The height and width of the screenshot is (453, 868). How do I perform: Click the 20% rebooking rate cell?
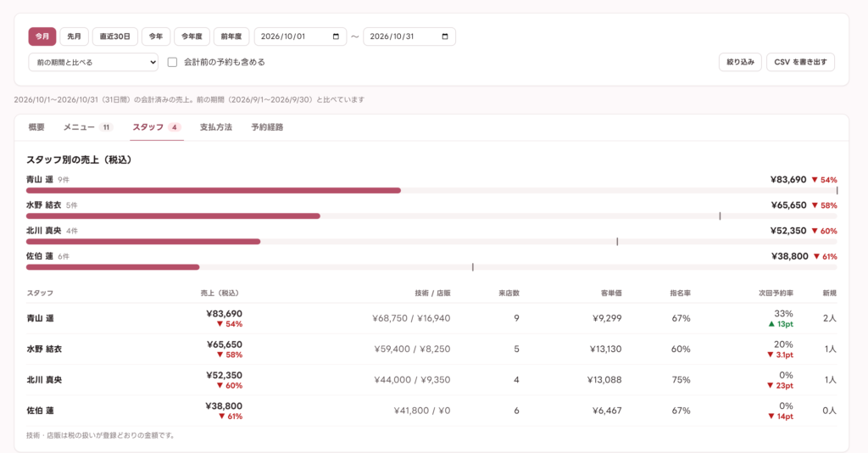coord(781,350)
